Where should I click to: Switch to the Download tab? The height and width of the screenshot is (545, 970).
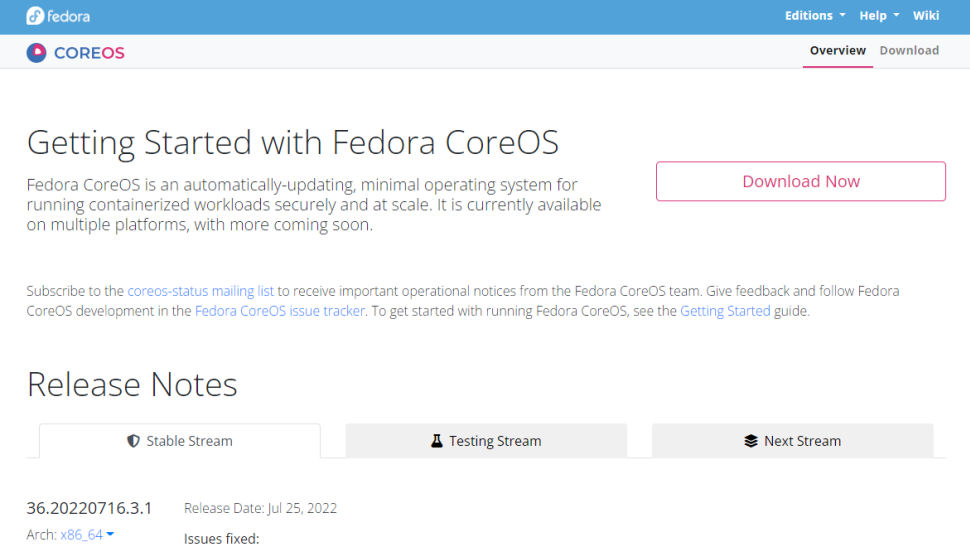point(909,51)
